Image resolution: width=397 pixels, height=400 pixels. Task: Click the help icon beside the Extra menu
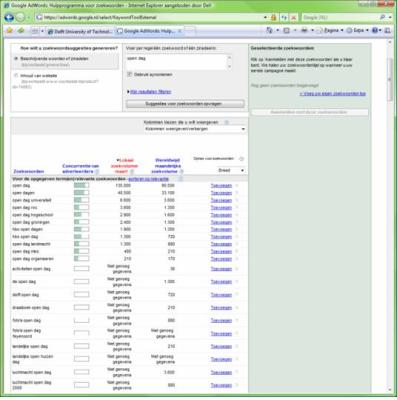coord(375,30)
